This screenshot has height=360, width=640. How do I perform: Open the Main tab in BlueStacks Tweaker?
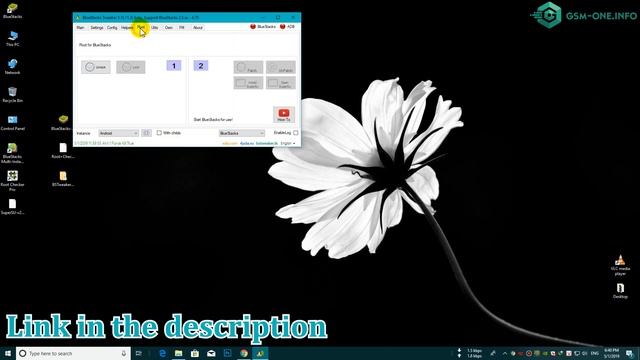[x=80, y=27]
